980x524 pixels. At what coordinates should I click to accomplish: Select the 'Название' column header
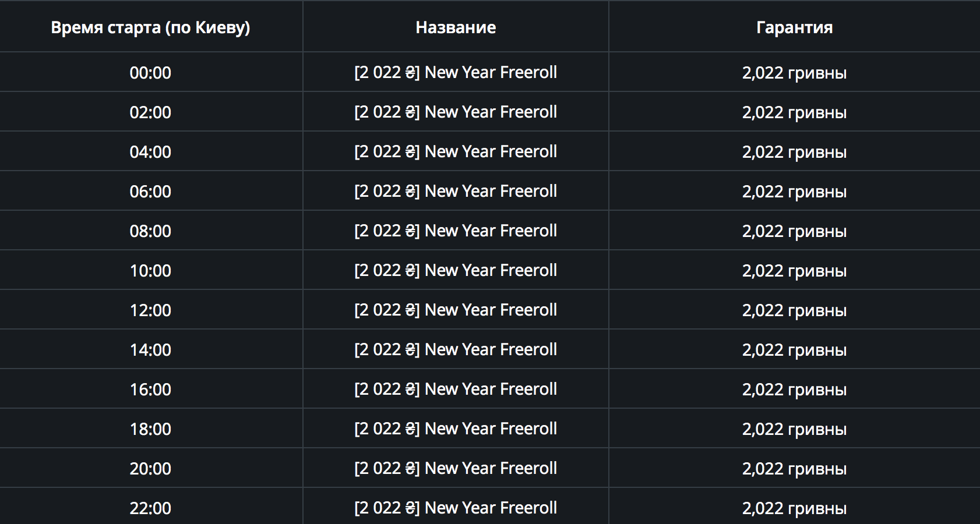click(456, 27)
